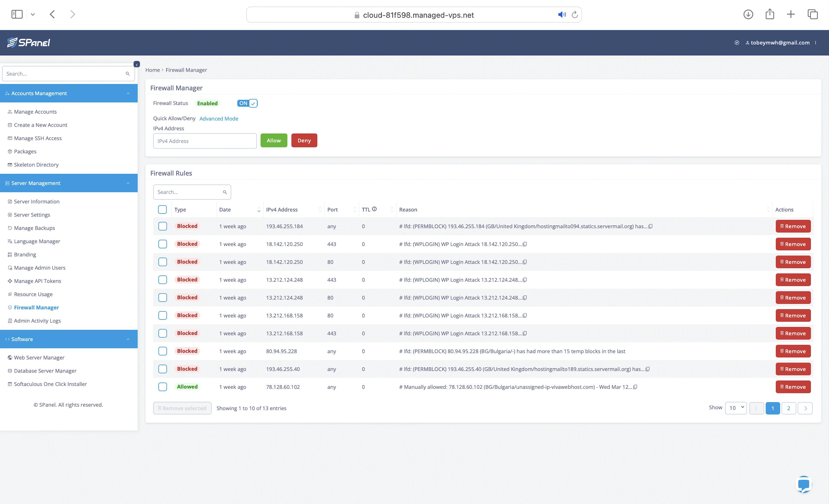Click the Safari share icon
This screenshot has height=504, width=829.
[x=770, y=14]
